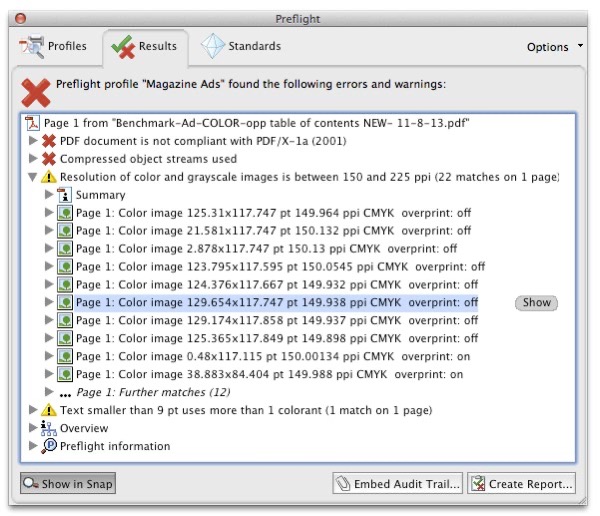Expand the PDF/X-1a not compliant error
Image resolution: width=600 pixels, height=516 pixels.
33,140
